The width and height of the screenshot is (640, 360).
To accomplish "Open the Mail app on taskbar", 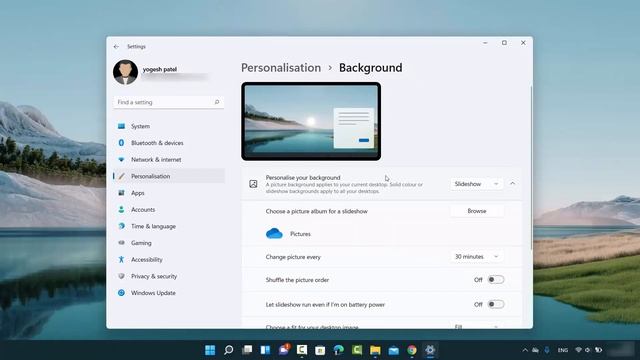I will (x=393, y=350).
